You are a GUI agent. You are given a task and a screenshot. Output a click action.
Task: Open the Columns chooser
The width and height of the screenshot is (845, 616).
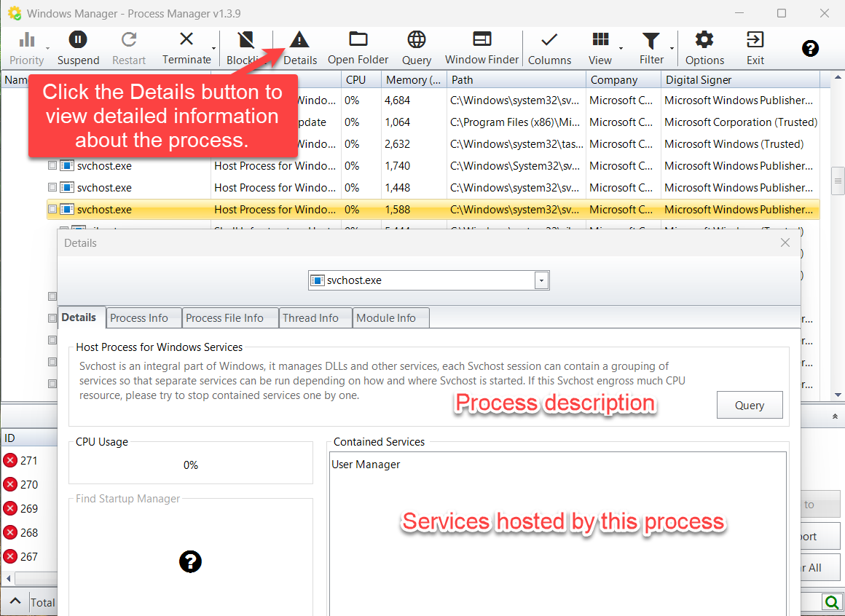coord(549,48)
